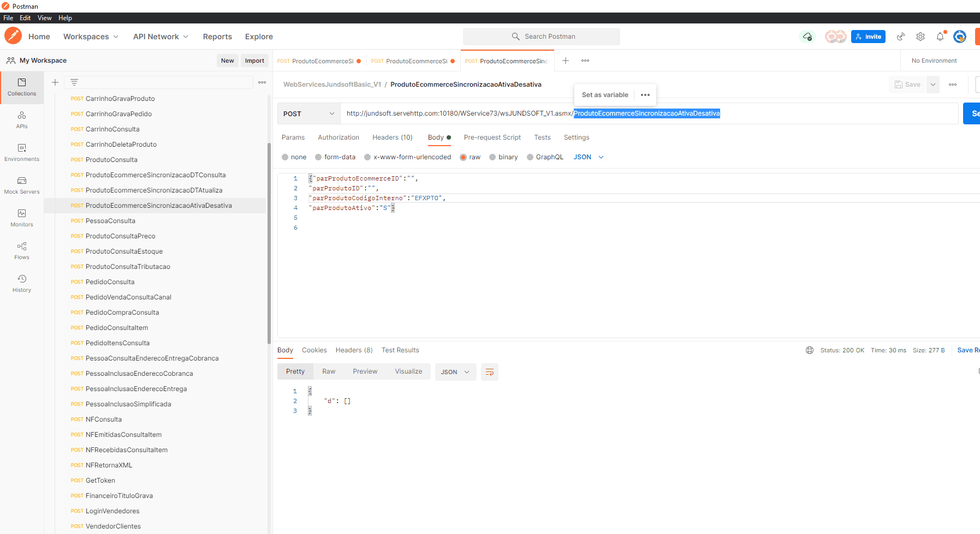Open tab bar more options ellipsis
Viewport: 980px width, 534px height.
point(585,61)
